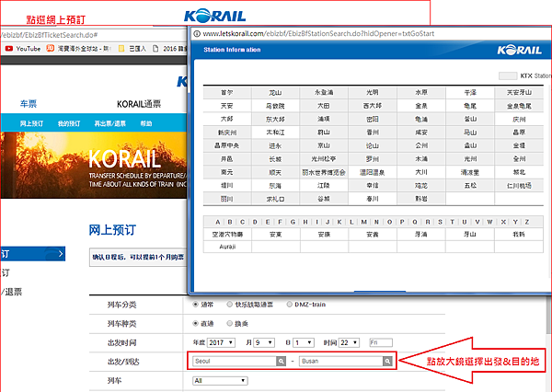Choose 木浦 station in the station table
Screen dimensions: 552x392
point(421,159)
